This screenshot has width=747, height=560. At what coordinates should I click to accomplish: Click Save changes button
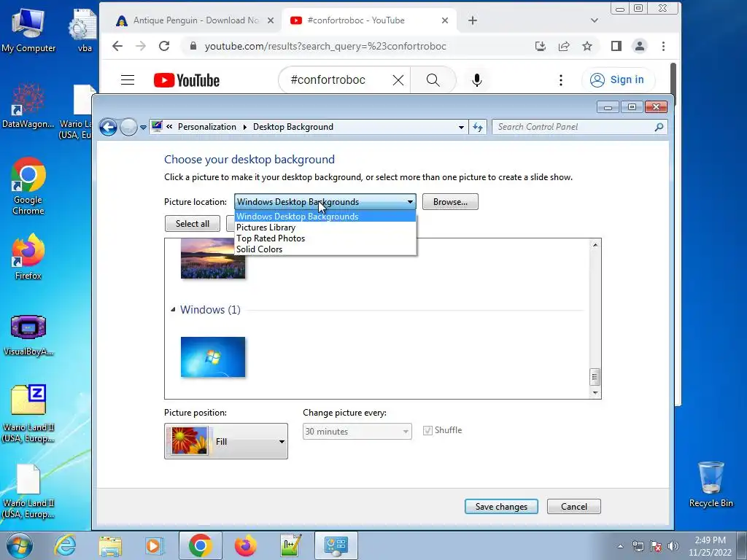(501, 507)
